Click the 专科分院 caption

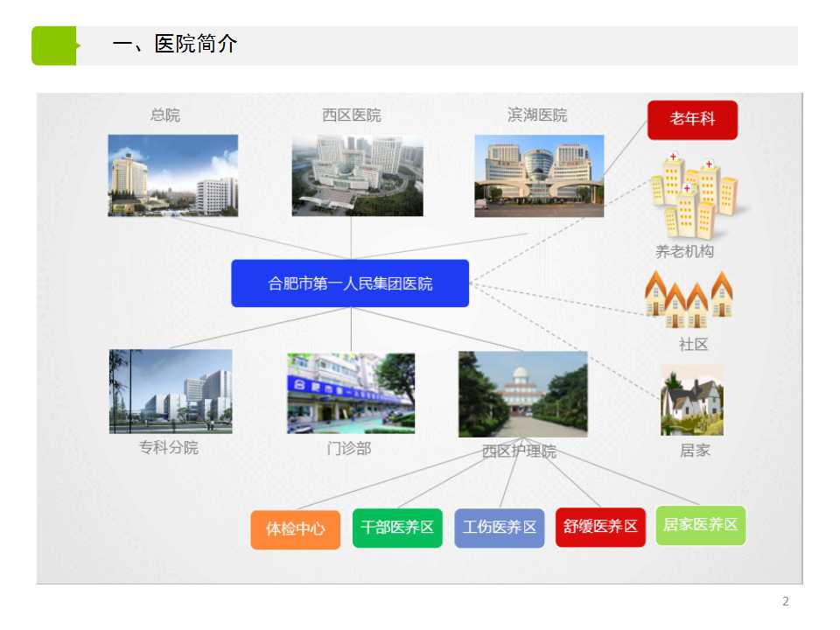(x=169, y=447)
